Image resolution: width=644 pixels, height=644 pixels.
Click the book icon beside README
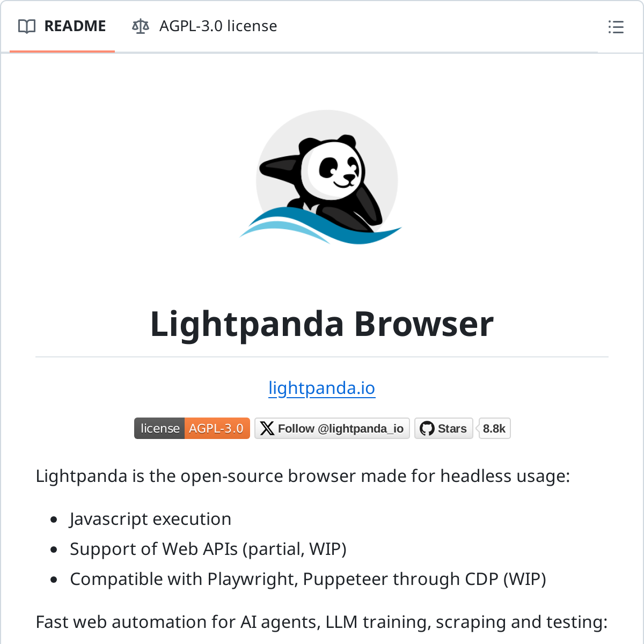click(x=27, y=26)
